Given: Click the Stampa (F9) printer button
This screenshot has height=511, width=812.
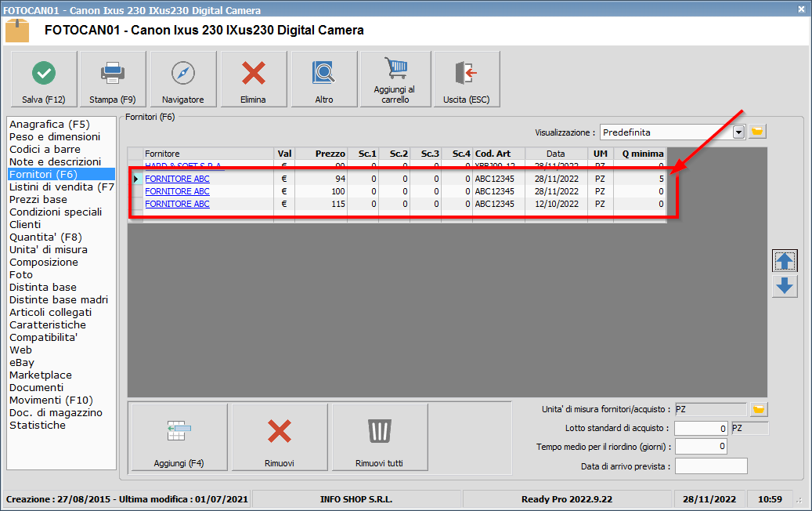Looking at the screenshot, I should pyautogui.click(x=113, y=79).
